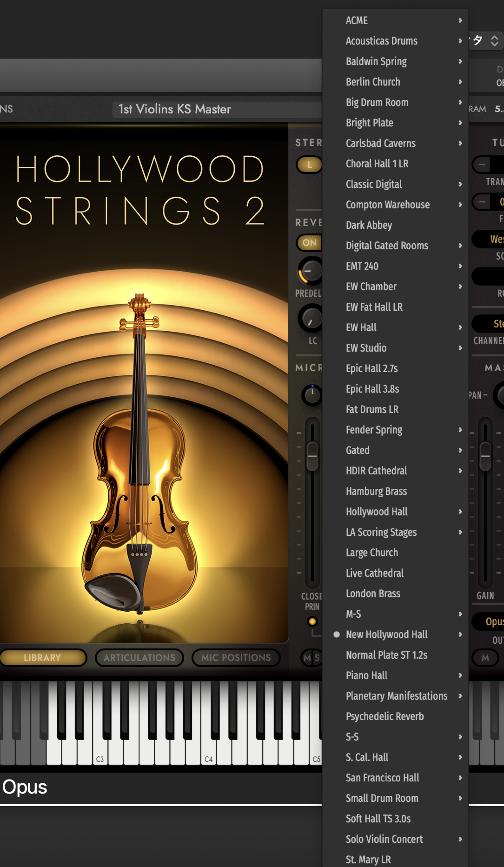
Task: Decrease transpose with the minus button
Action: [x=482, y=165]
